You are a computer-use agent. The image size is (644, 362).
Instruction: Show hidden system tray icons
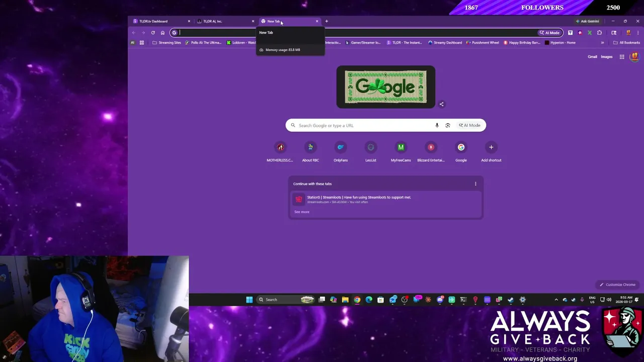click(556, 300)
